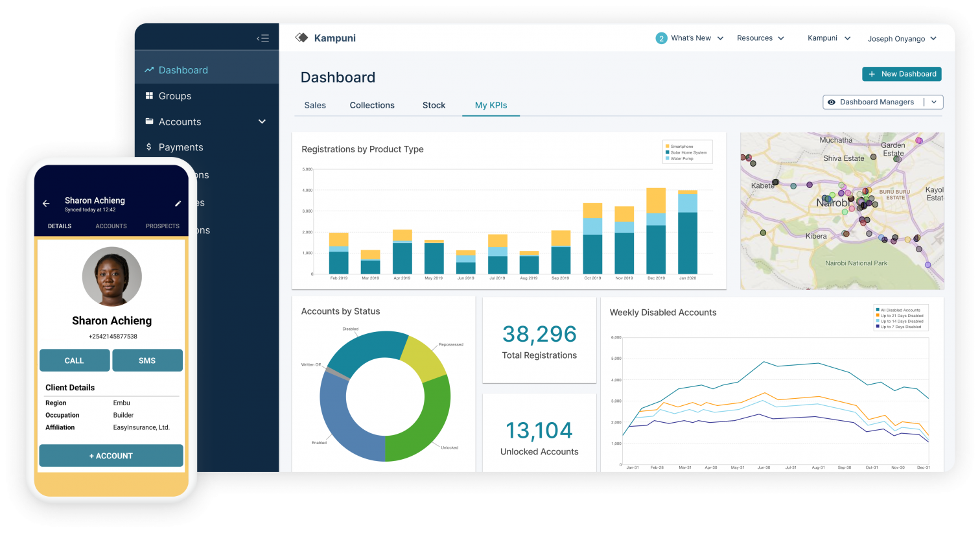
Task: Click the Kampuni diamond logo
Action: click(x=301, y=38)
